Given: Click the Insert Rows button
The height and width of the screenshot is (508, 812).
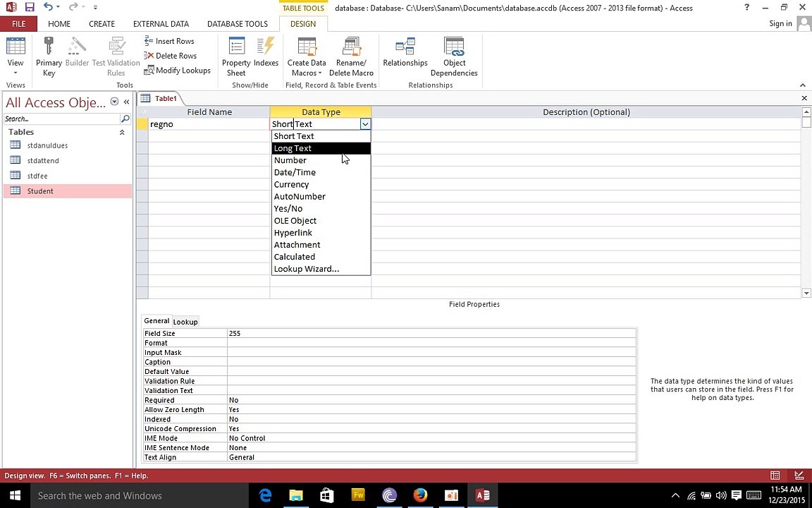Looking at the screenshot, I should pyautogui.click(x=169, y=41).
